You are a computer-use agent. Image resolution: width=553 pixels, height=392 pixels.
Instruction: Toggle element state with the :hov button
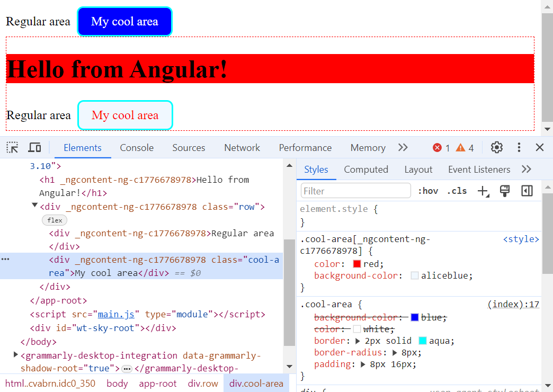[427, 191]
